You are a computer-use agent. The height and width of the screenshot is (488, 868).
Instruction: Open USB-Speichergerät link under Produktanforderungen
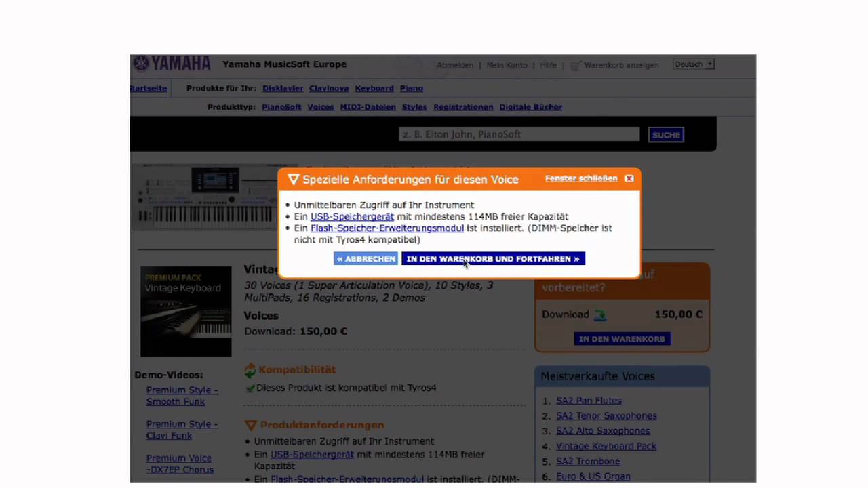click(x=312, y=454)
